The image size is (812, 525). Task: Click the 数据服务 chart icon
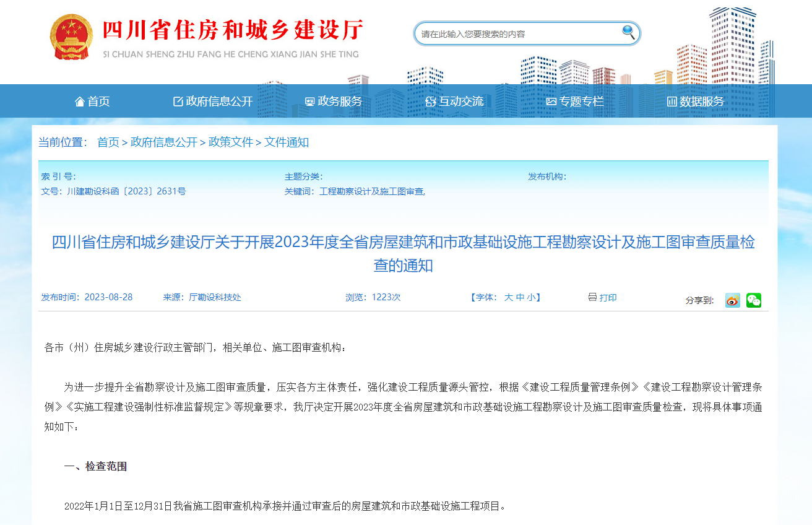[x=672, y=101]
